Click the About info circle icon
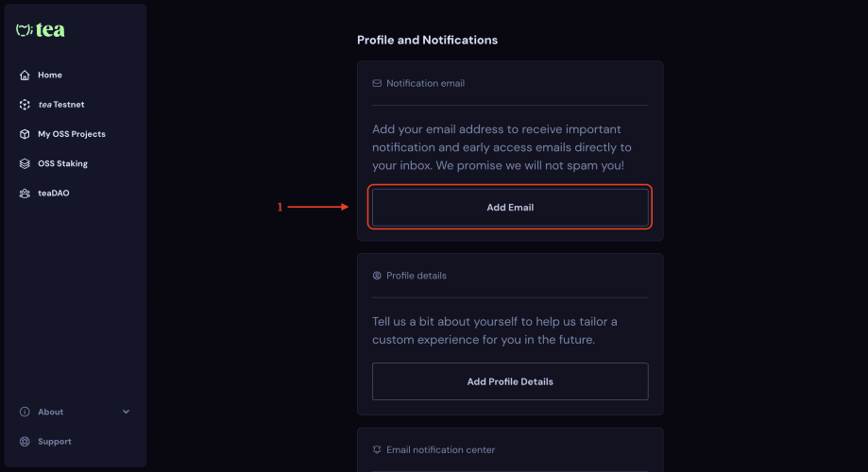This screenshot has width=868, height=472. (25, 413)
